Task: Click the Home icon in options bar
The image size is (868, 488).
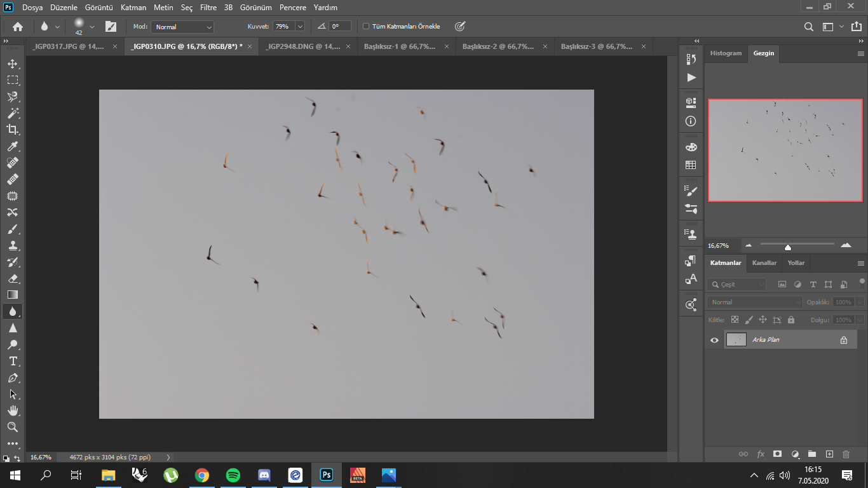Action: [18, 27]
